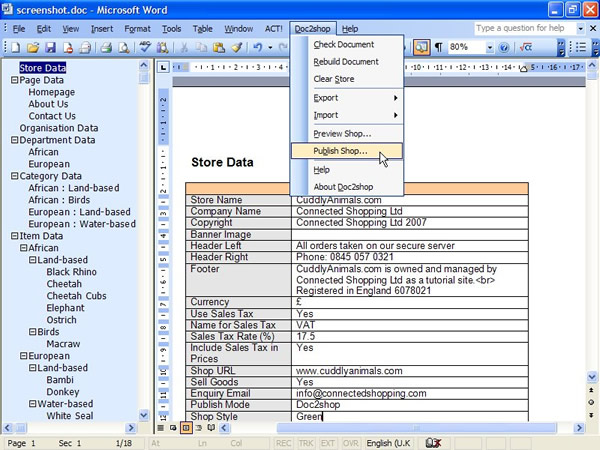Open the 80% zoom dropdown arrow
The height and width of the screenshot is (450, 600).
[x=490, y=48]
